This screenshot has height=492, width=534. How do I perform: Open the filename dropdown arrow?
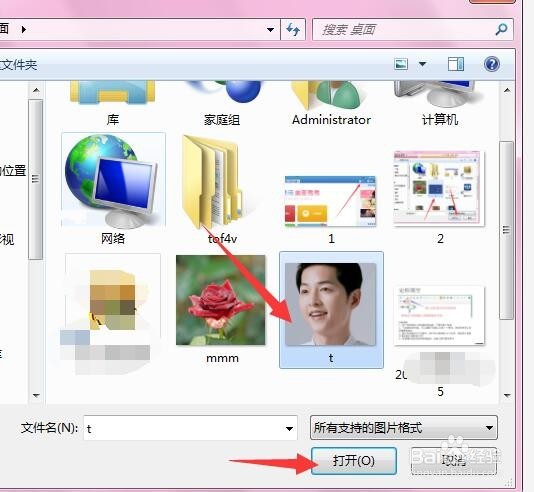coord(289,428)
